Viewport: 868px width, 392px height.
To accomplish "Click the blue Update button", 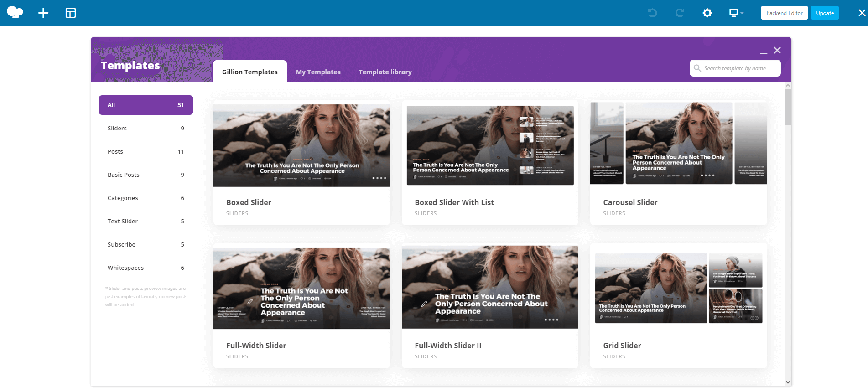I will (825, 13).
